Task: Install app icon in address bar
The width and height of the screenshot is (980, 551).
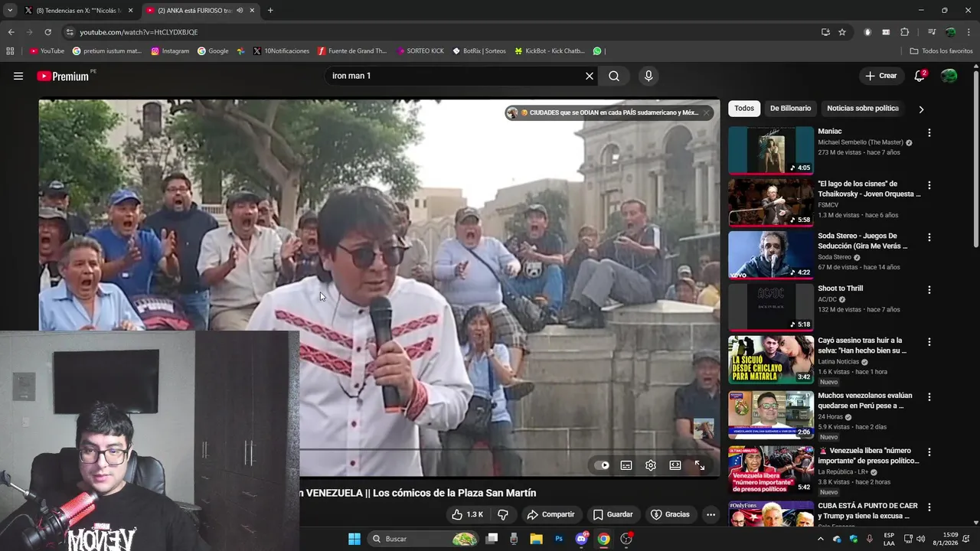Action: coord(825,32)
